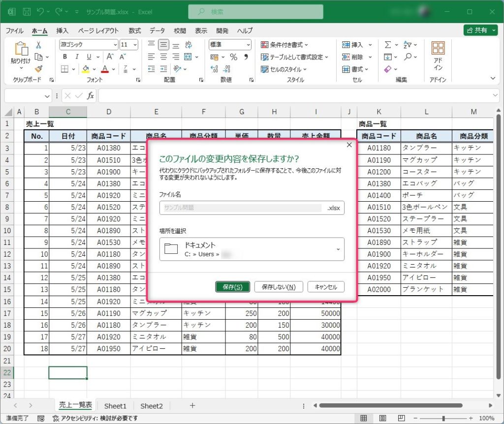The height and width of the screenshot is (424, 504).
Task: Click the AutoSum sigma icon
Action: 388,45
